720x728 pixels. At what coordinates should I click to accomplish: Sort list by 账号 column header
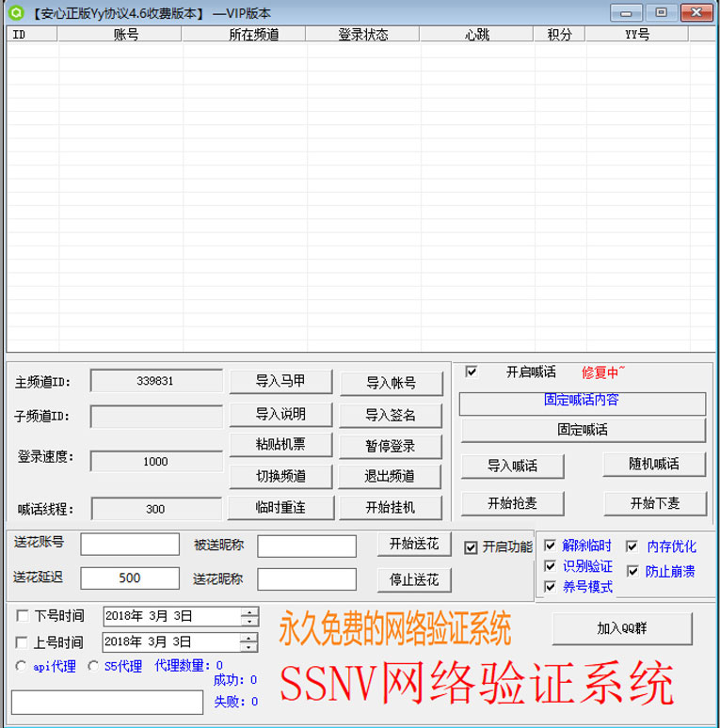coord(120,35)
